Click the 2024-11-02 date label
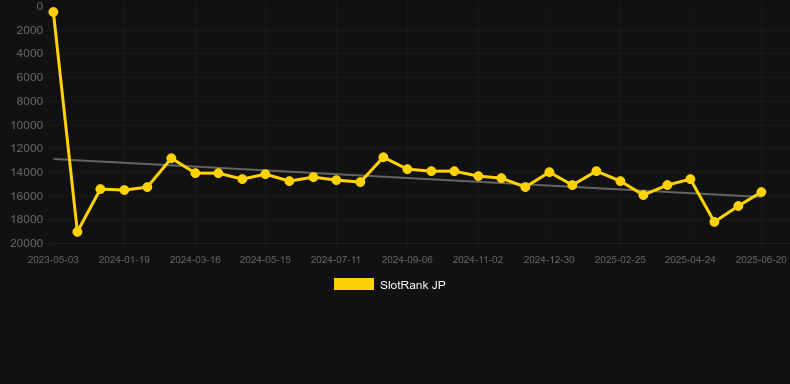790x384 pixels. [x=478, y=260]
